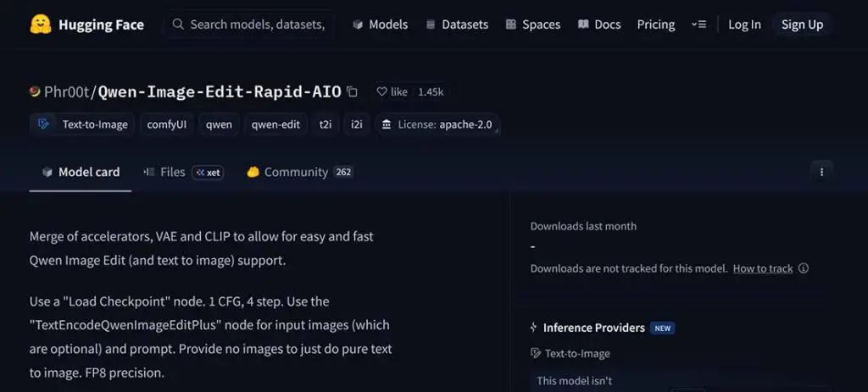Click the License: apache-2.0 tag
Image resolution: width=868 pixels, height=392 pixels.
(x=437, y=124)
